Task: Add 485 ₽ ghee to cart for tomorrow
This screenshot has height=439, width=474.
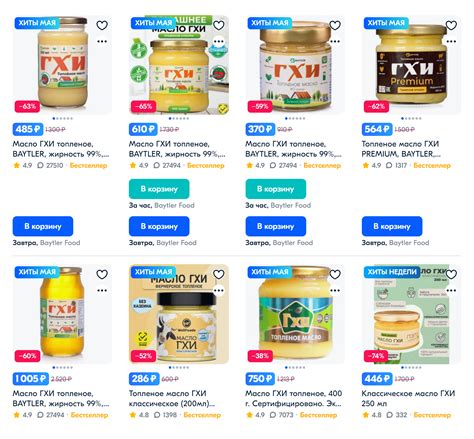Action: (x=43, y=226)
